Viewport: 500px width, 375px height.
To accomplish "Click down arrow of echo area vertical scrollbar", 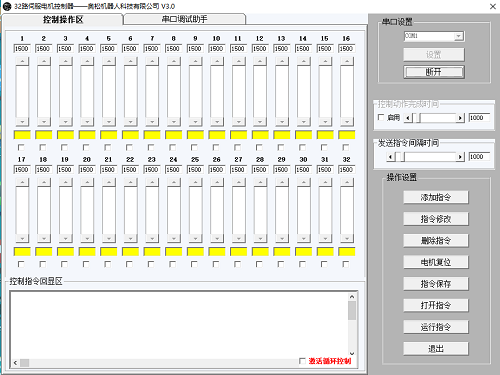I will tap(352, 353).
